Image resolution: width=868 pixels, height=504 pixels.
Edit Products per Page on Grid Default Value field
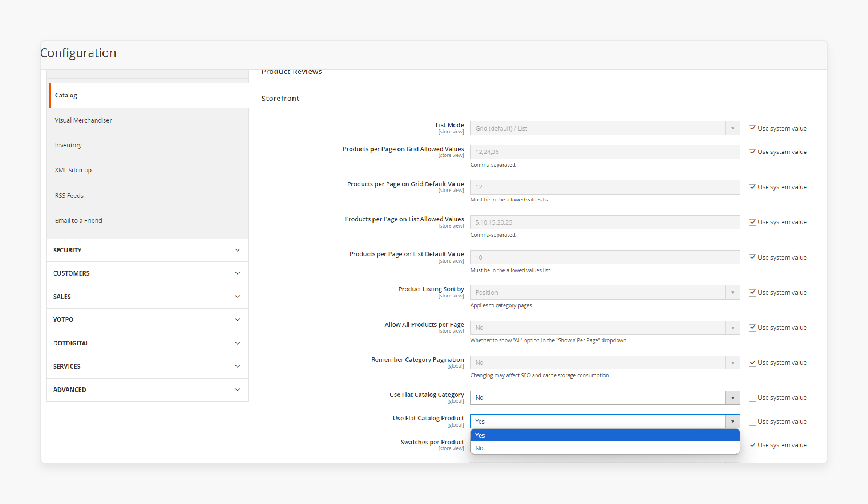click(x=605, y=187)
